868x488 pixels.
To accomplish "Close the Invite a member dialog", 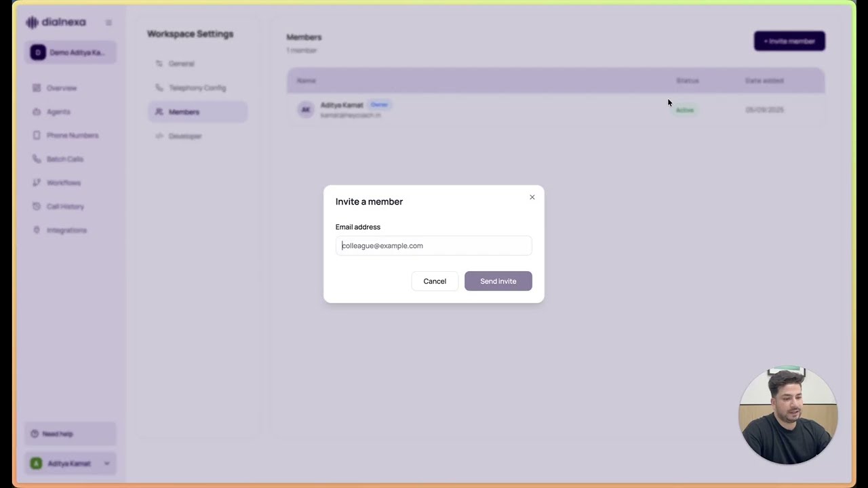I will (x=532, y=197).
